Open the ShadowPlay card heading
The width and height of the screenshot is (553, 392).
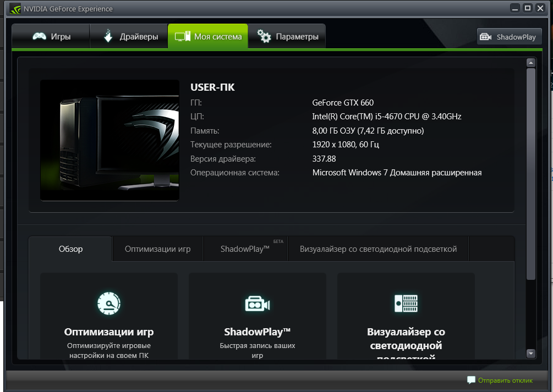(258, 332)
